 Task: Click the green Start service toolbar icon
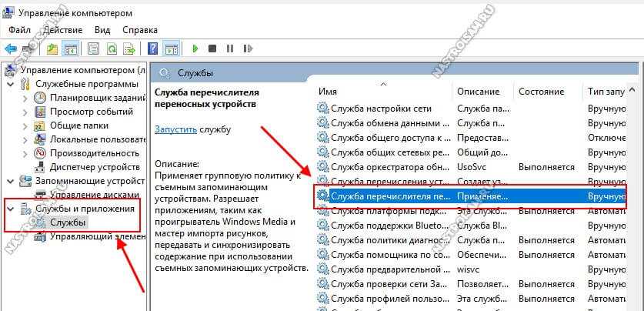point(195,49)
